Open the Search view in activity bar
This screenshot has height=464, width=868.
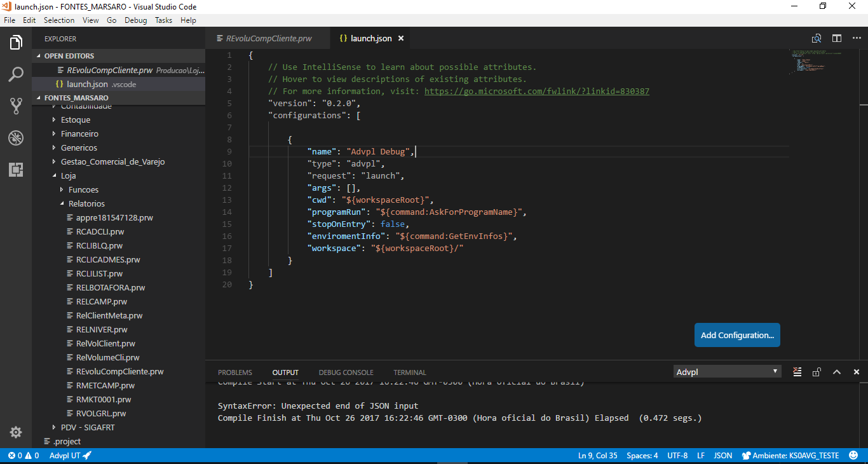(x=16, y=75)
